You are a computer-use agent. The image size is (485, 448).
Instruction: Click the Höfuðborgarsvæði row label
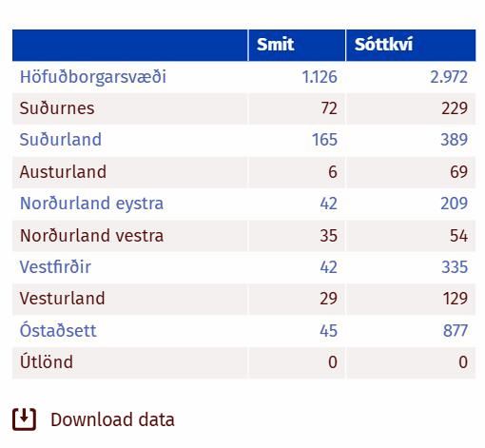pyautogui.click(x=93, y=77)
